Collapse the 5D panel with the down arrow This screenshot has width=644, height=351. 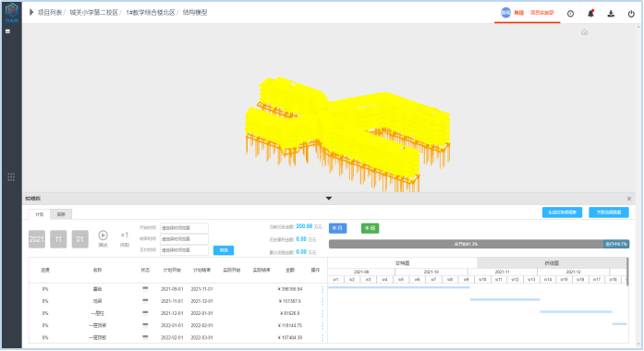[329, 199]
